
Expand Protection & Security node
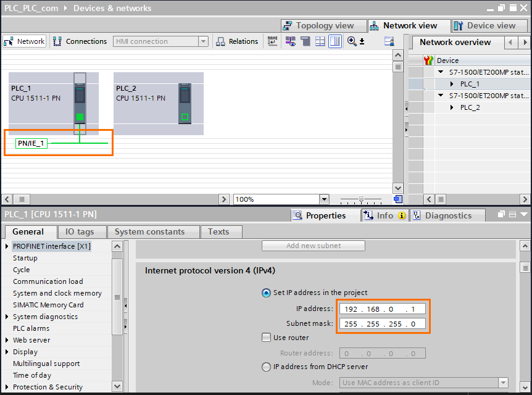tap(7, 387)
